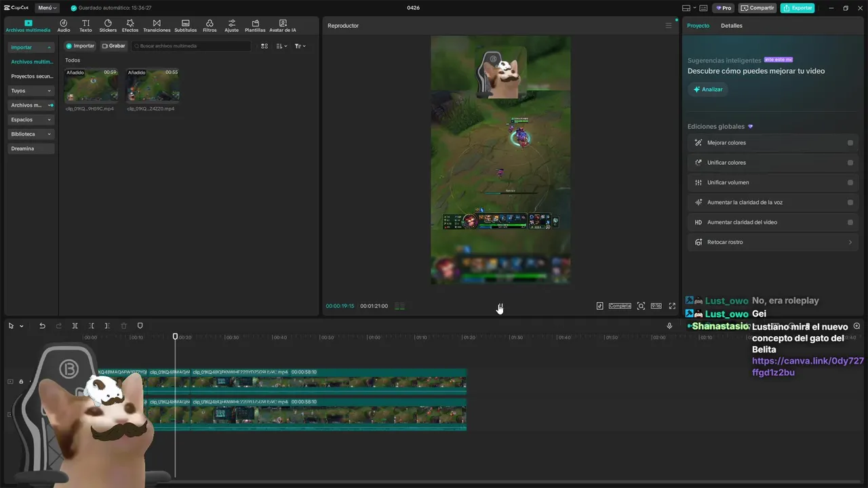Viewport: 868px width, 488px height.
Task: Open the Avatar de IA panel
Action: [283, 26]
